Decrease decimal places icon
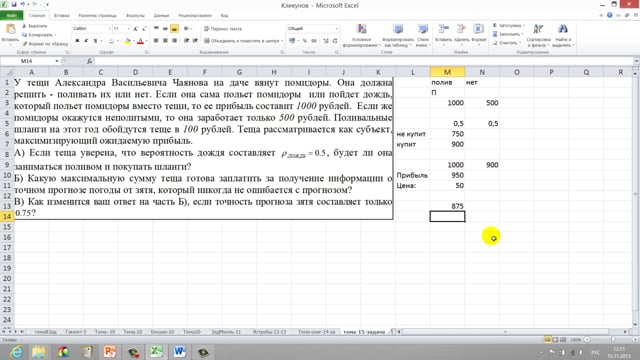Viewport: 640px width, 360px height. point(335,41)
